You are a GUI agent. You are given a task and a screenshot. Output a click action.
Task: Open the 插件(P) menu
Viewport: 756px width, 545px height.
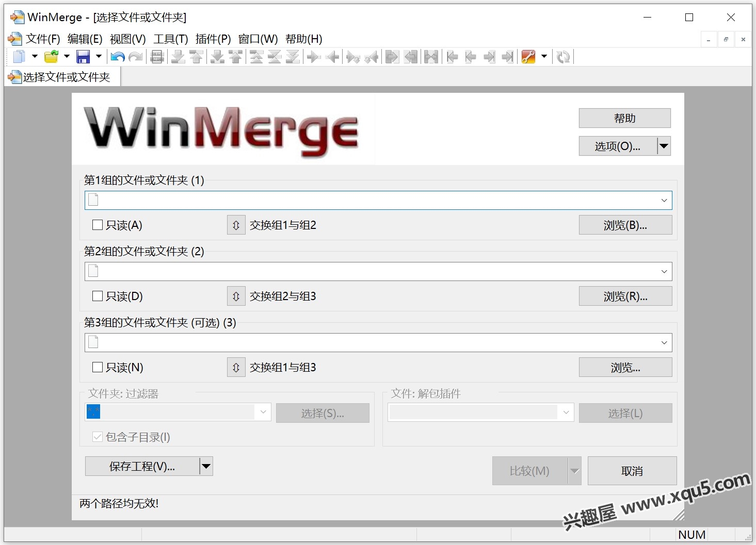click(213, 39)
